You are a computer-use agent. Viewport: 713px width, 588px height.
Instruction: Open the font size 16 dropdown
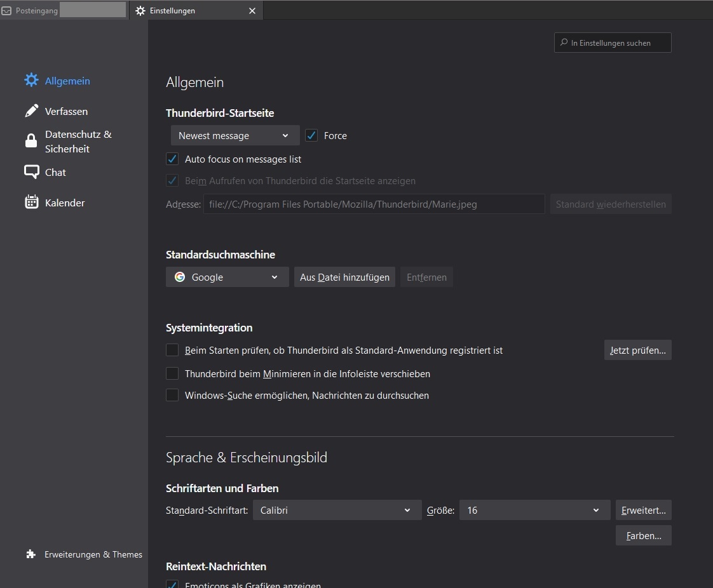pos(533,510)
